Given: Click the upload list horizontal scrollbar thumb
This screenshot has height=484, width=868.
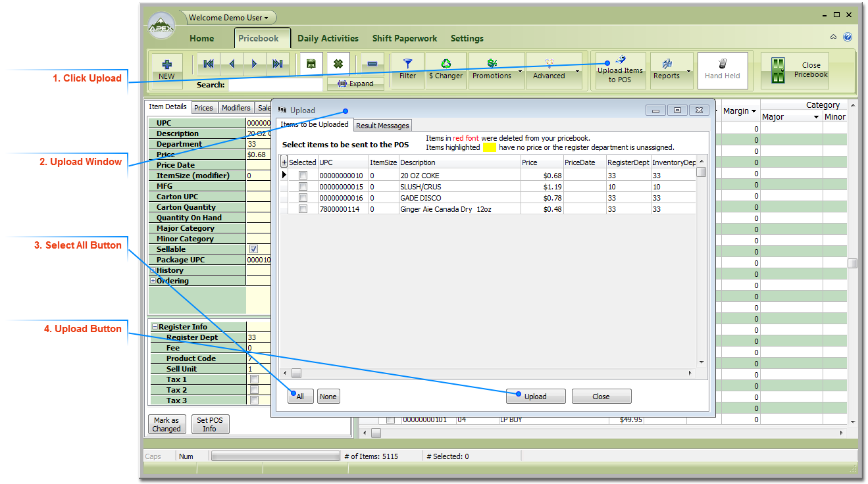Looking at the screenshot, I should coord(297,373).
